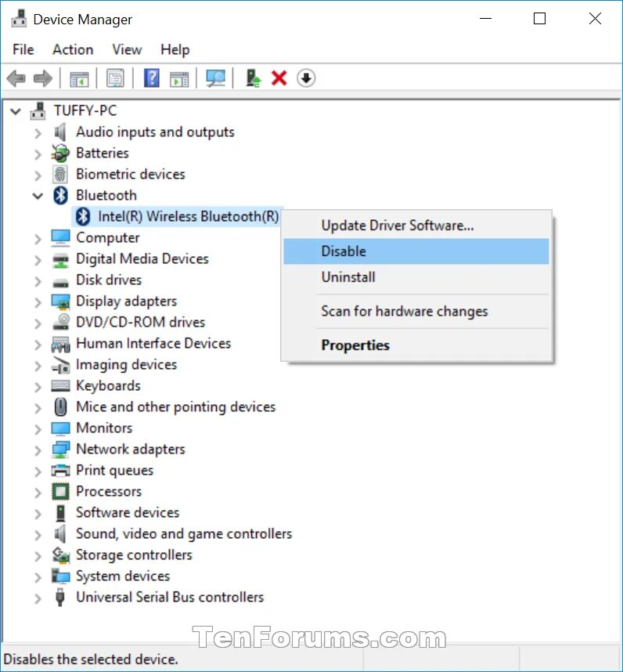Select the Batteries text label
The width and height of the screenshot is (623, 672).
[103, 153]
